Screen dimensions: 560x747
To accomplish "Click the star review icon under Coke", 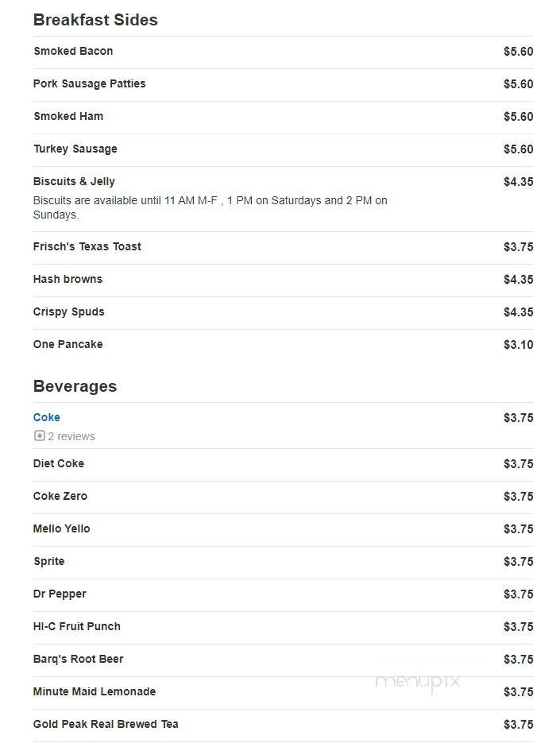I will point(40,436).
